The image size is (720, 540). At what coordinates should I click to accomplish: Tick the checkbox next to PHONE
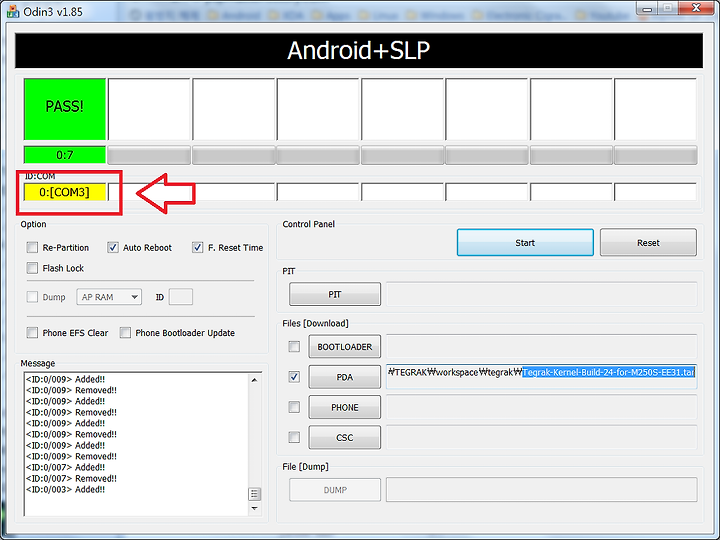294,407
